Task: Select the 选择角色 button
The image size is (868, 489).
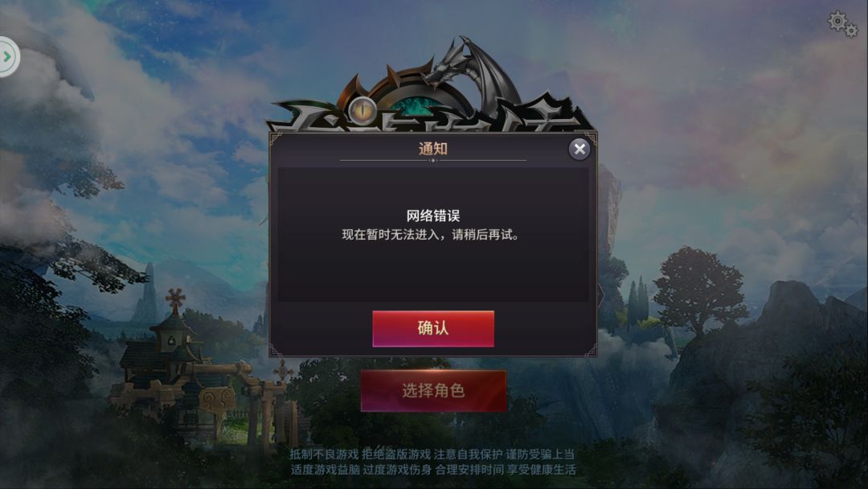Action: [433, 390]
